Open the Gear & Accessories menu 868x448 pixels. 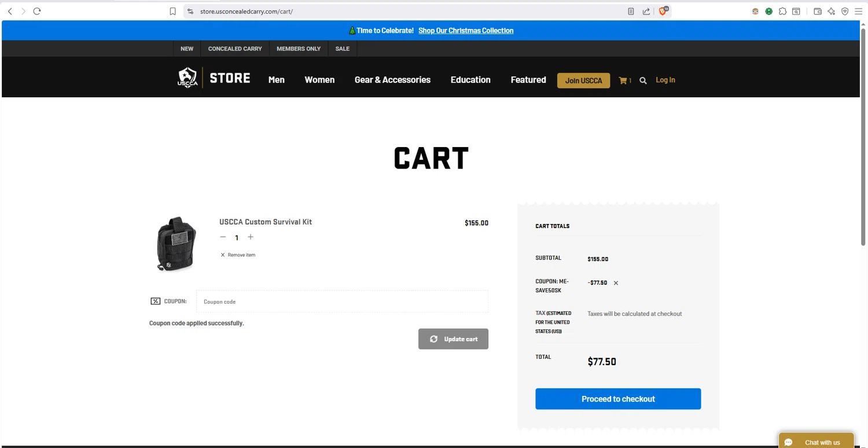pos(392,80)
